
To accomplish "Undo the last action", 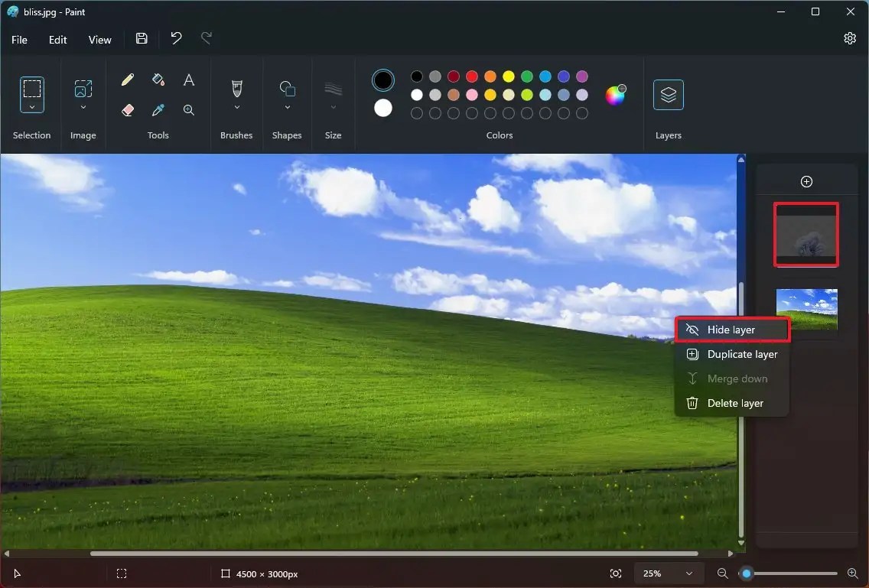I will [x=175, y=38].
